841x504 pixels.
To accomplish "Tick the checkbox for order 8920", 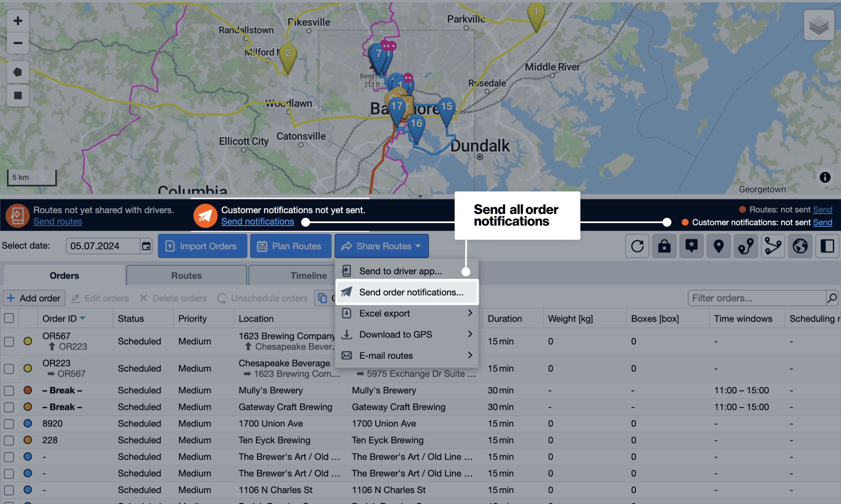I will pos(9,424).
